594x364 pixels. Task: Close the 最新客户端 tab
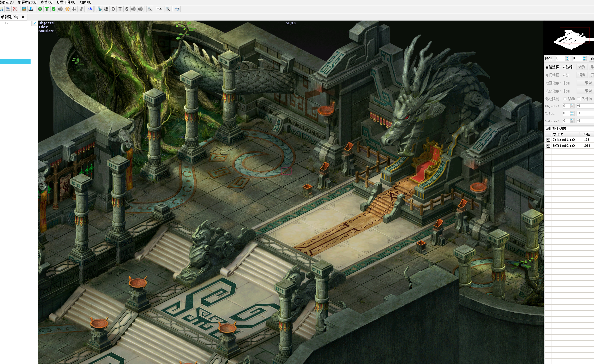tap(23, 17)
